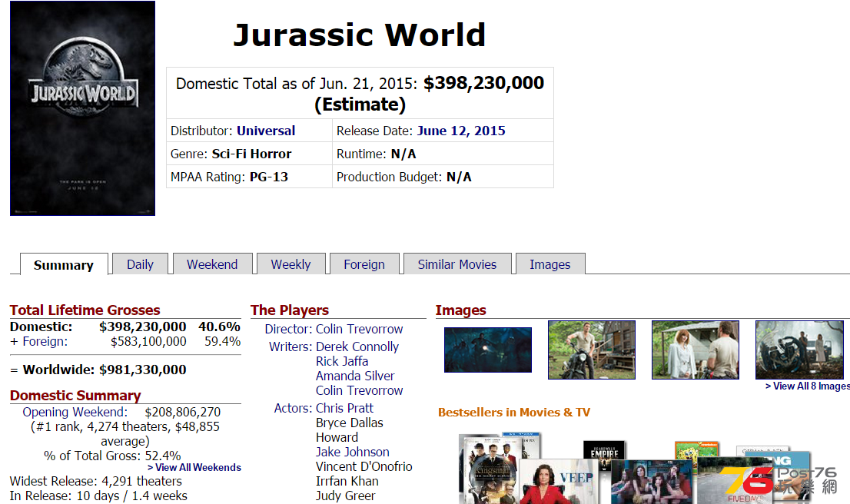Click the MPAA Rating PG-13 cell
Screen dimensions: 850x504
249,177
